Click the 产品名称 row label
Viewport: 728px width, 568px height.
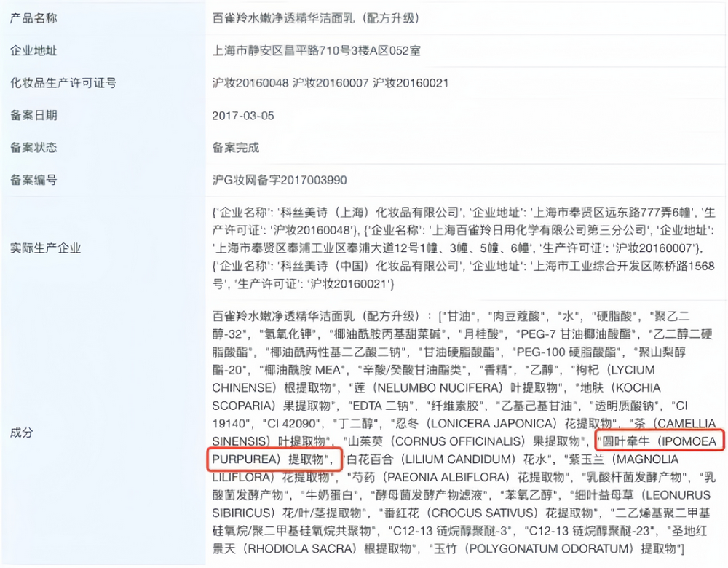(33, 18)
